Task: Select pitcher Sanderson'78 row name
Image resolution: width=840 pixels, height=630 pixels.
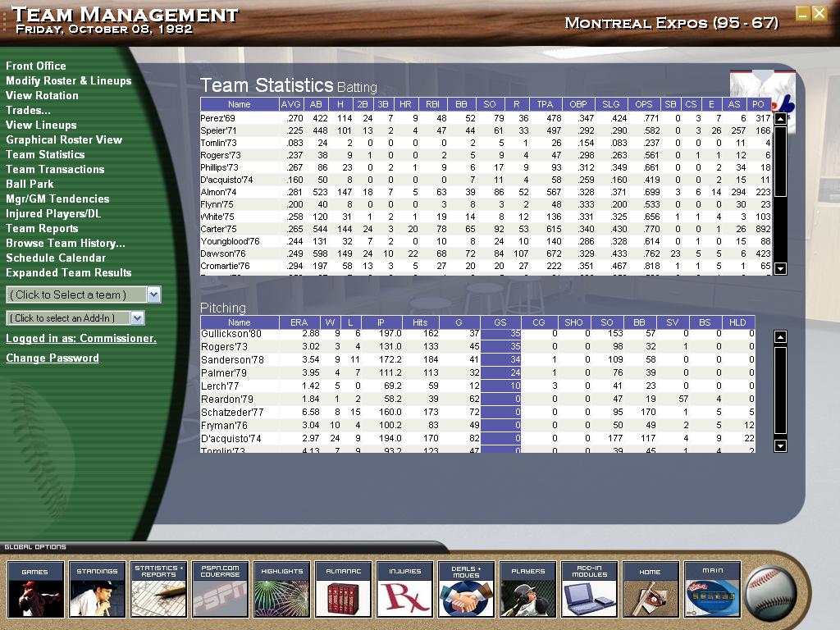Action: [232, 360]
